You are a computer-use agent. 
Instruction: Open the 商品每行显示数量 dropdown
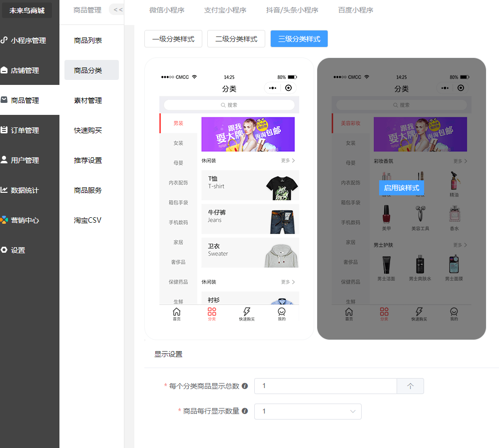(308, 412)
